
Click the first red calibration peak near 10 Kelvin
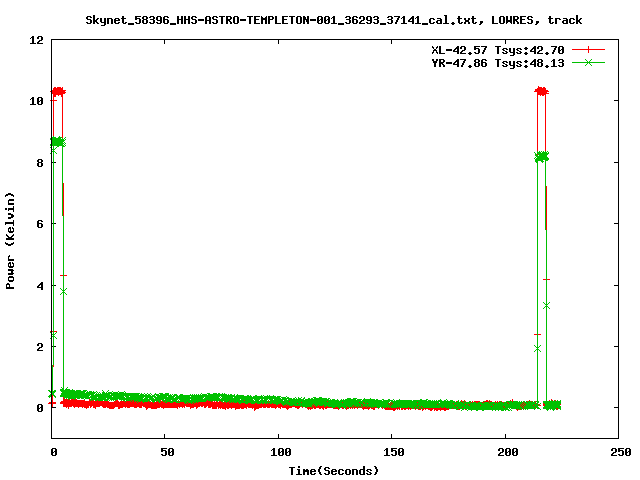tap(58, 91)
